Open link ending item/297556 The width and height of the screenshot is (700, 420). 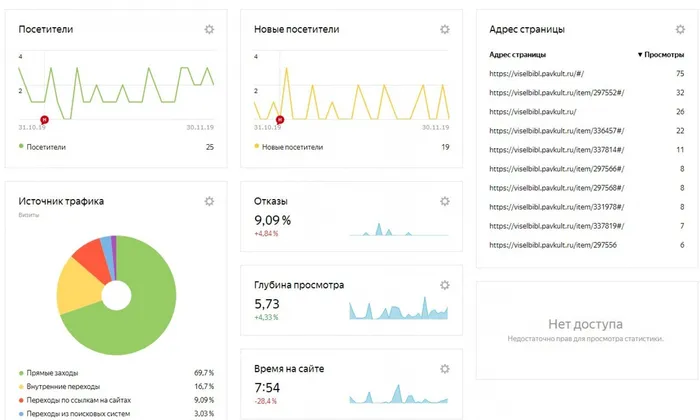coord(553,245)
